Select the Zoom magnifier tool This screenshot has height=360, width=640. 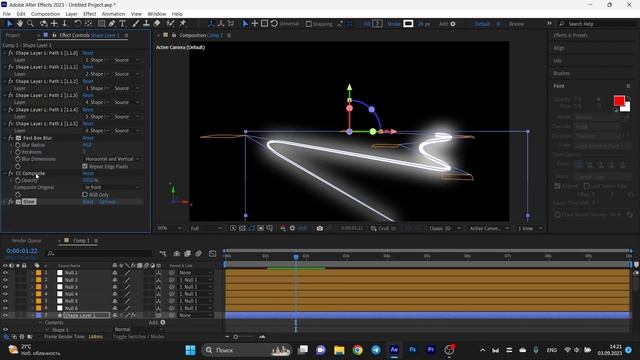pos(30,24)
